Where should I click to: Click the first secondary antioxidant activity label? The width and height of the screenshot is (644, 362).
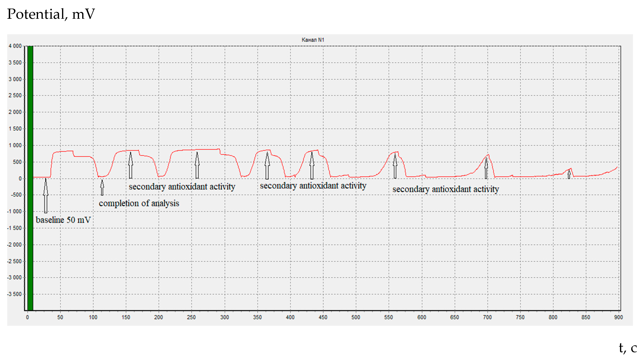(x=182, y=187)
